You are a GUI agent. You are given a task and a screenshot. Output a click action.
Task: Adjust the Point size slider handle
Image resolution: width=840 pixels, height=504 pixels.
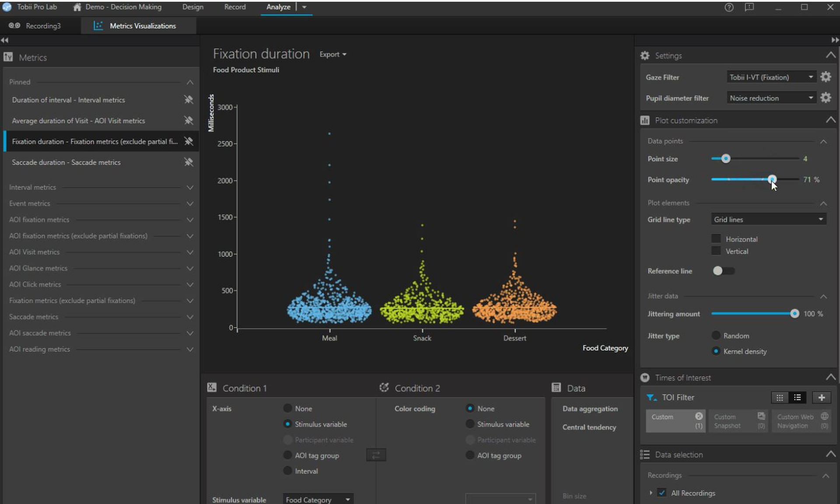pos(725,159)
